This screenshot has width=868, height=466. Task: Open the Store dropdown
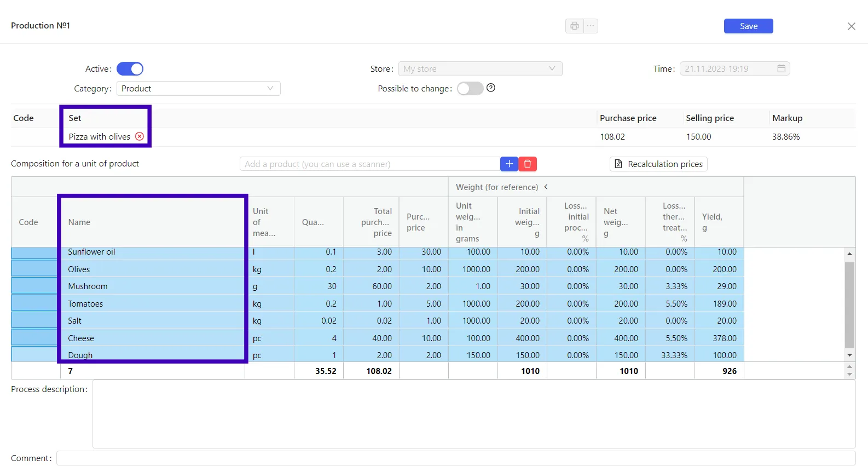pos(481,68)
